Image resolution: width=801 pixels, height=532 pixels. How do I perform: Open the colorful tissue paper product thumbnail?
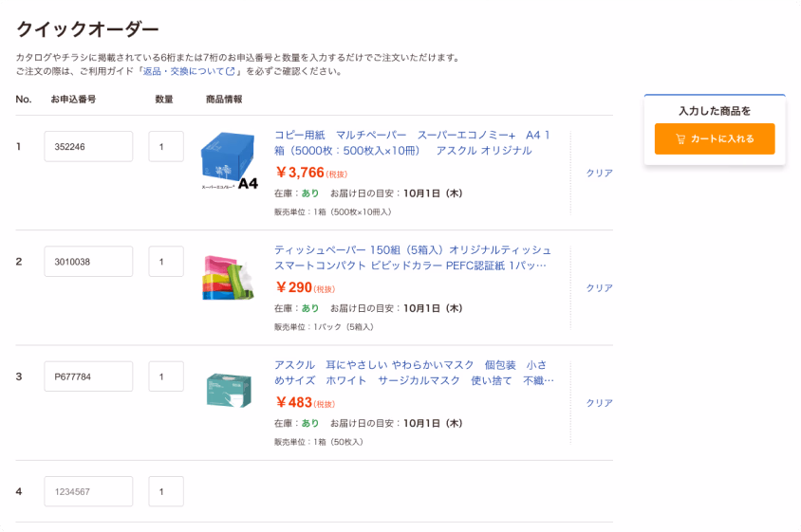point(228,277)
